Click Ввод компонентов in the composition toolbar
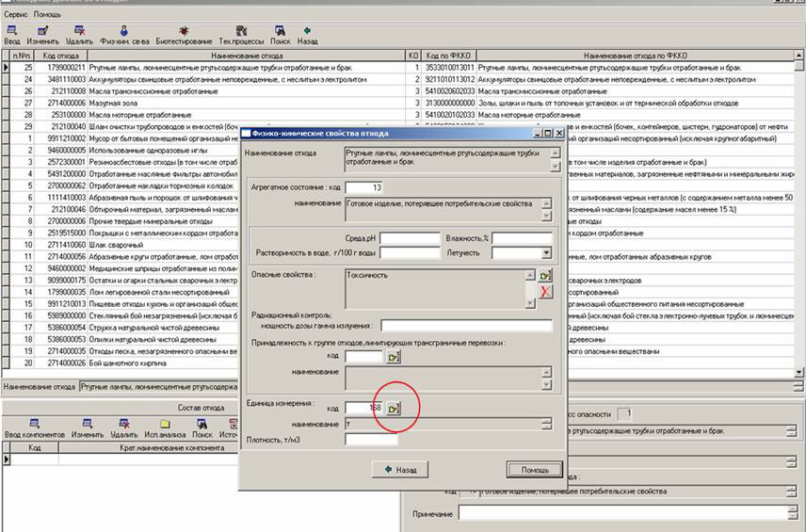806x532 pixels. point(34,428)
